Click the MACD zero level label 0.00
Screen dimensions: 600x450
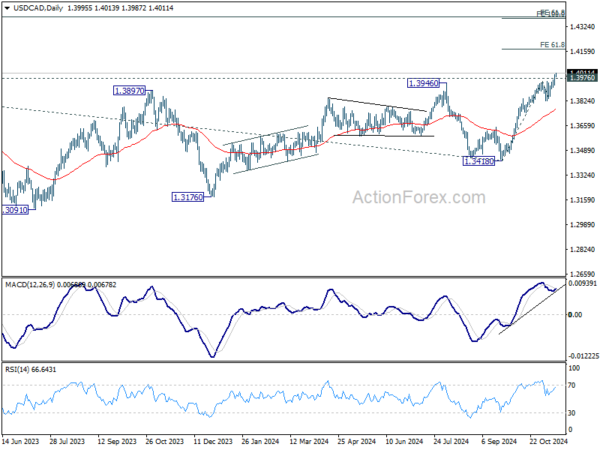click(575, 315)
